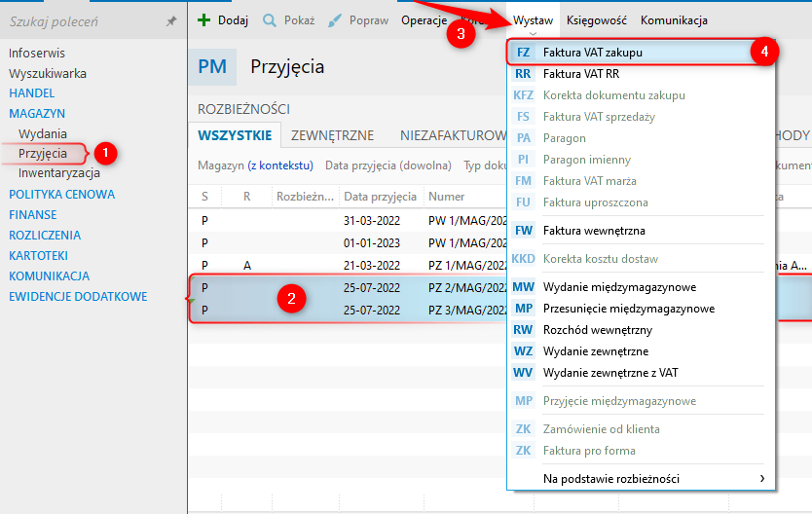Viewport: 812px width, 514px height.
Task: Select row PZ 2/MAG dated 25-07-2022
Action: [x=348, y=288]
